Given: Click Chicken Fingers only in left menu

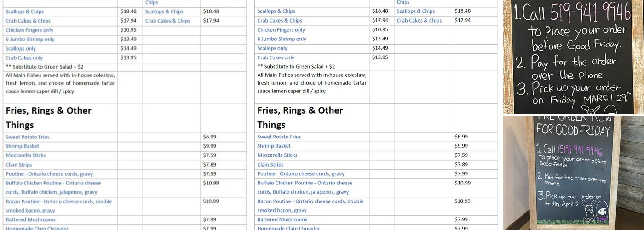Looking at the screenshot, I should click(29, 30).
